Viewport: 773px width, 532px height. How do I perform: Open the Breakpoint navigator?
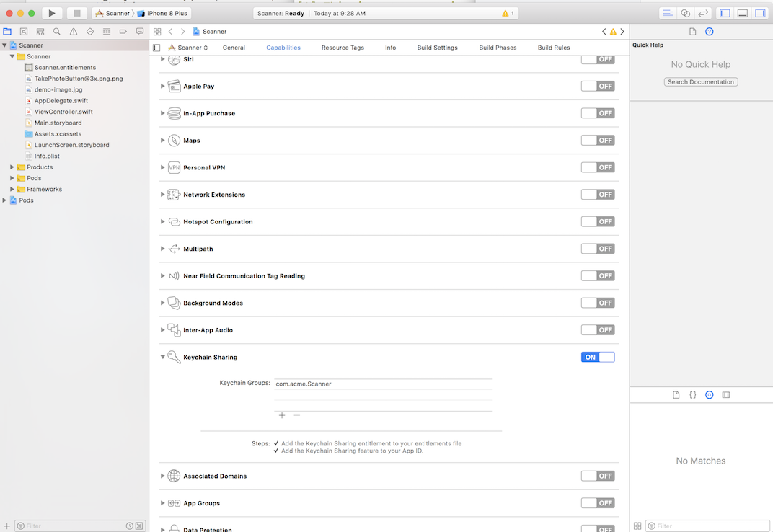pos(123,32)
